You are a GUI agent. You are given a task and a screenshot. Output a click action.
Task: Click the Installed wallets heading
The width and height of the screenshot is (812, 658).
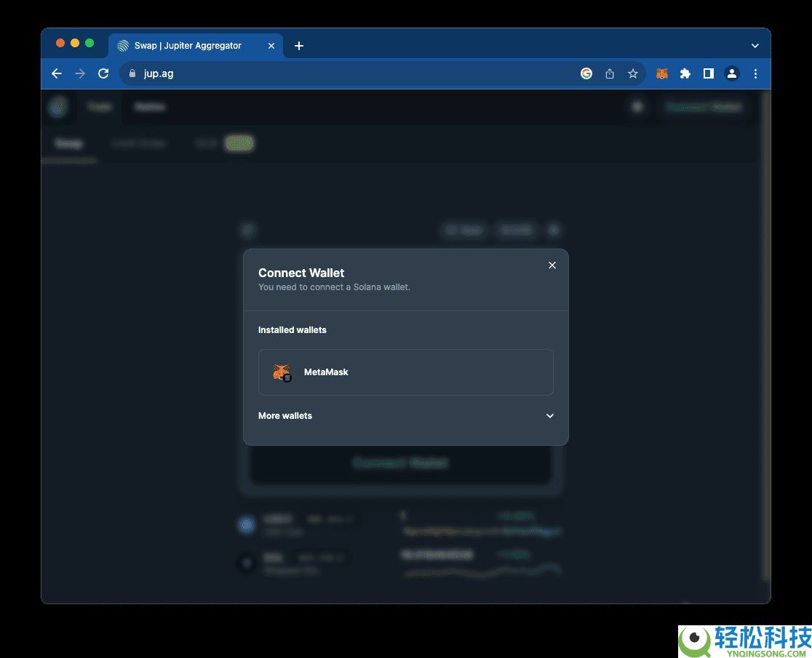point(292,330)
